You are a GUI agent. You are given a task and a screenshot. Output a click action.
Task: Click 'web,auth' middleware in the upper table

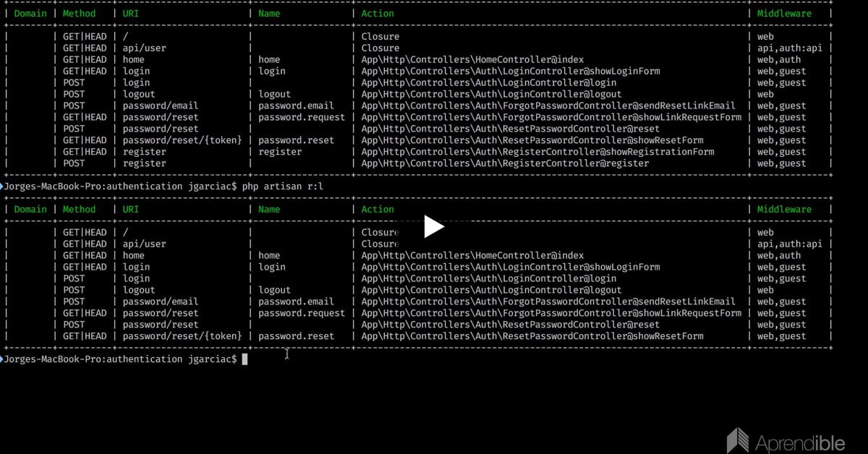pyautogui.click(x=779, y=59)
